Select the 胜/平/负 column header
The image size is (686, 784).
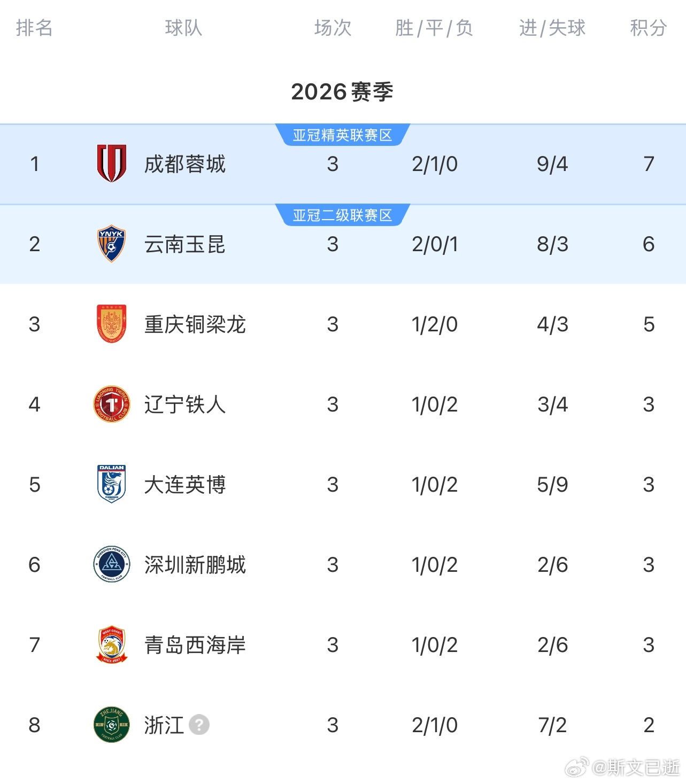click(x=434, y=29)
